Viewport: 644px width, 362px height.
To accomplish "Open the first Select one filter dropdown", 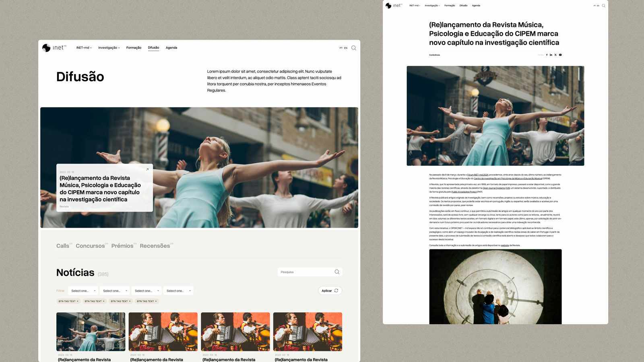I will (83, 291).
